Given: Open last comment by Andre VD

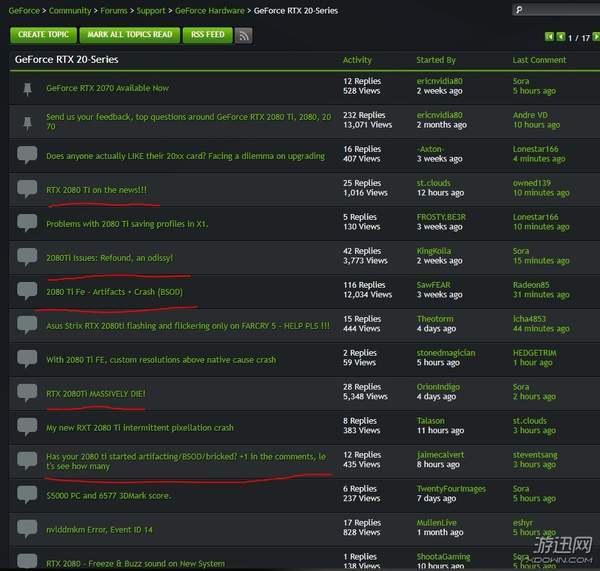Looking at the screenshot, I should click(x=530, y=115).
